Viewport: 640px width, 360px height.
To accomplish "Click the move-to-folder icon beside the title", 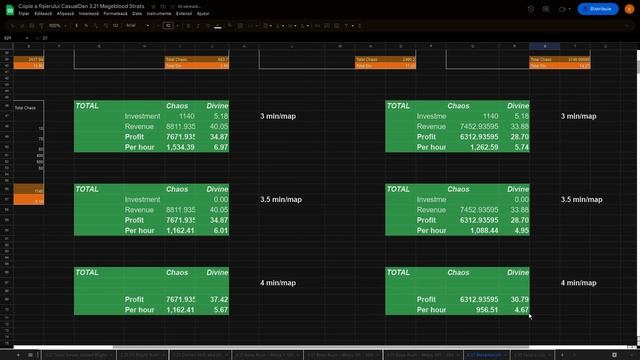I will 163,7.
